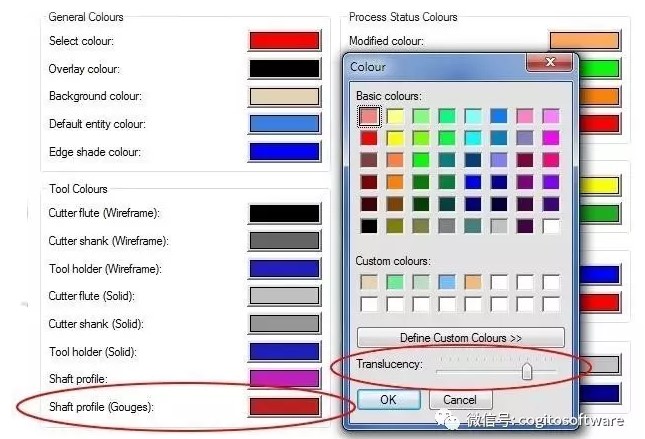
Task: Select violet ending fourth basic colour row
Action: (551, 182)
